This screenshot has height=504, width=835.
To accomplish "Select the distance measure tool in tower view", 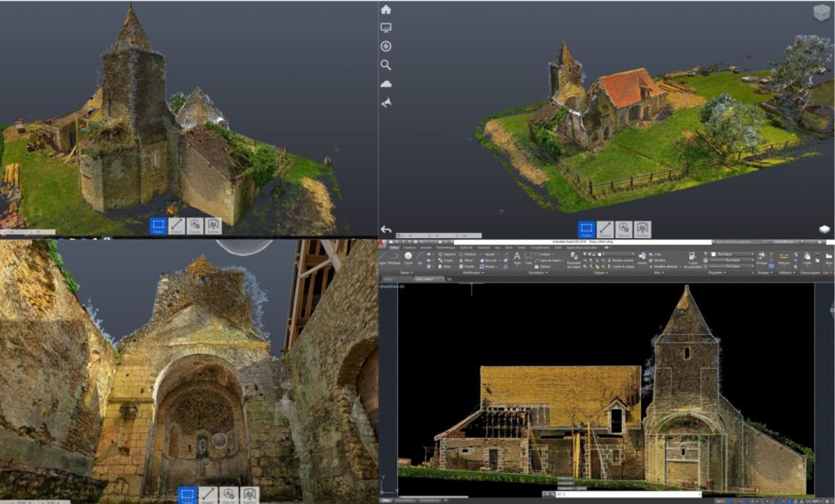I will click(x=177, y=226).
